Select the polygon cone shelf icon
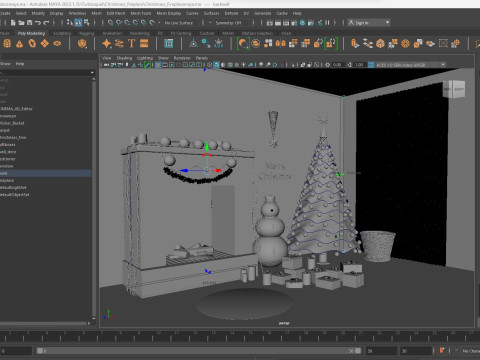The width and height of the screenshot is (480, 360). (x=19, y=43)
